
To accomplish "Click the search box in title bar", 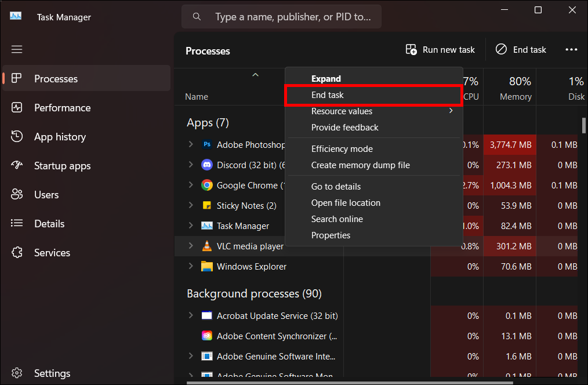I will click(281, 17).
